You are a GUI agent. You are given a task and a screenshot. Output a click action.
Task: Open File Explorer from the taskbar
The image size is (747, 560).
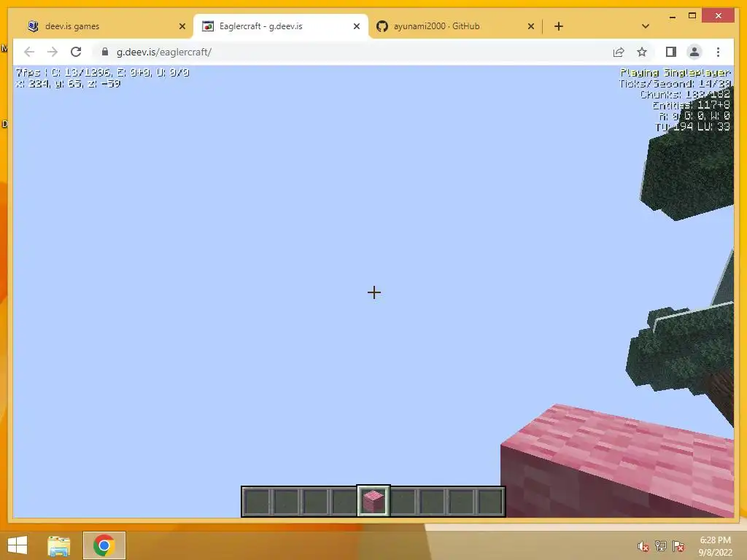tap(59, 545)
